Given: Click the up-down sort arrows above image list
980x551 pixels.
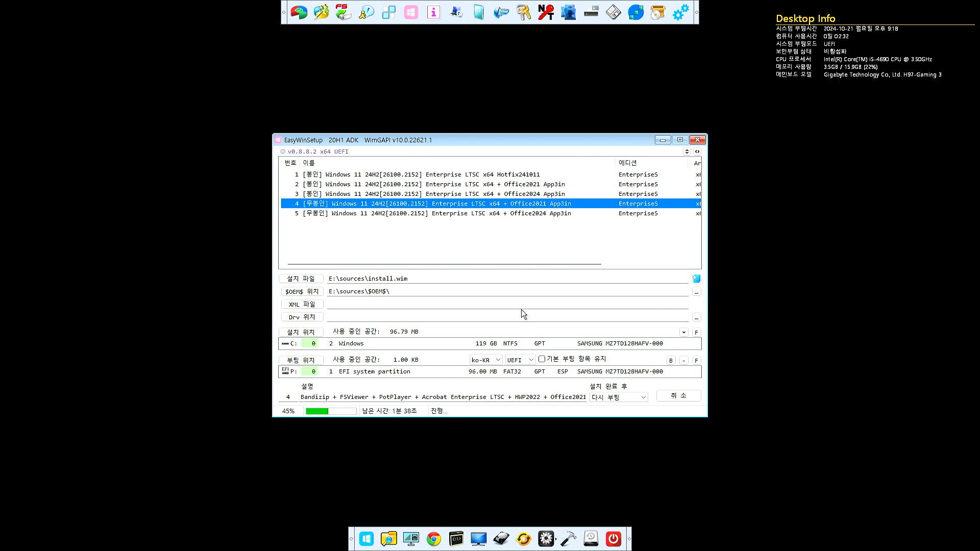Looking at the screenshot, I should 687,152.
